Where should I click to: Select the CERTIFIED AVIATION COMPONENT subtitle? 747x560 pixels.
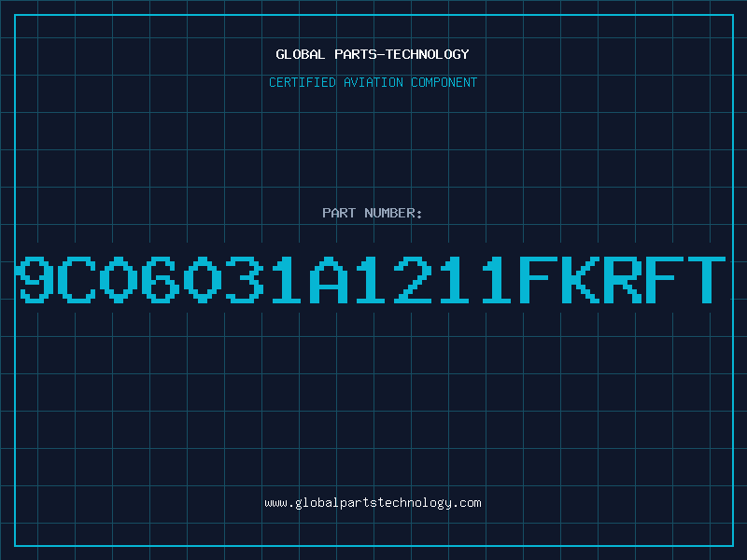[x=373, y=82]
